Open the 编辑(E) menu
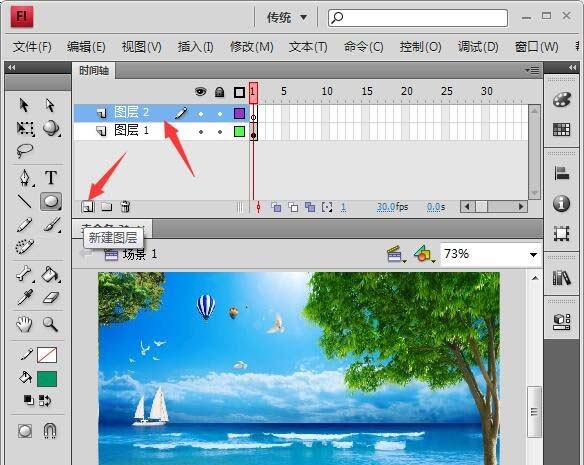This screenshot has height=465, width=584. (86, 47)
